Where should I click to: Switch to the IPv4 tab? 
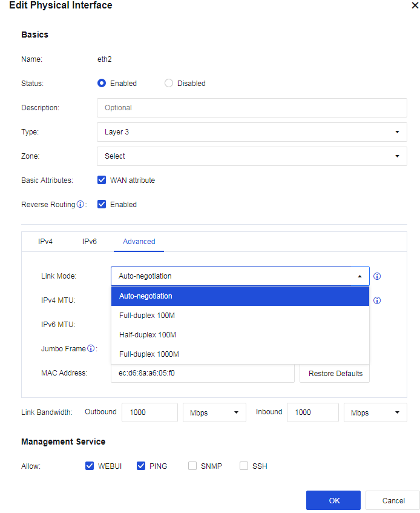(x=45, y=242)
